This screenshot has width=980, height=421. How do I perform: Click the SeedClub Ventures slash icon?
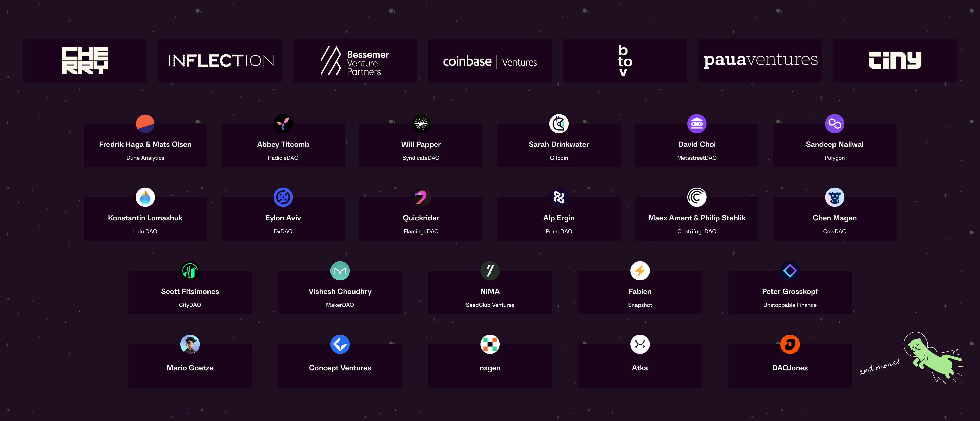(490, 271)
